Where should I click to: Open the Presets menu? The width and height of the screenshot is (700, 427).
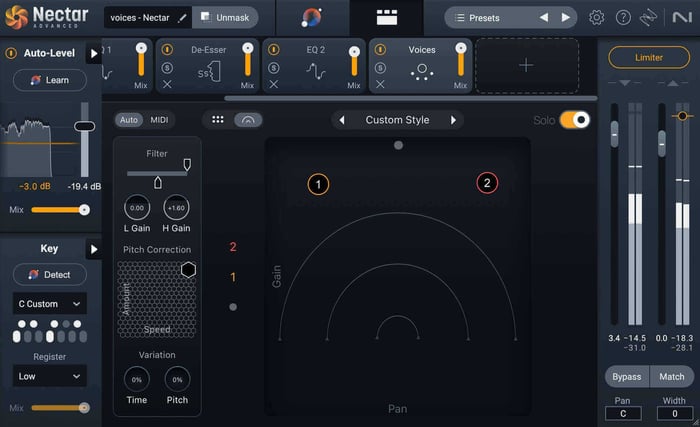click(477, 18)
